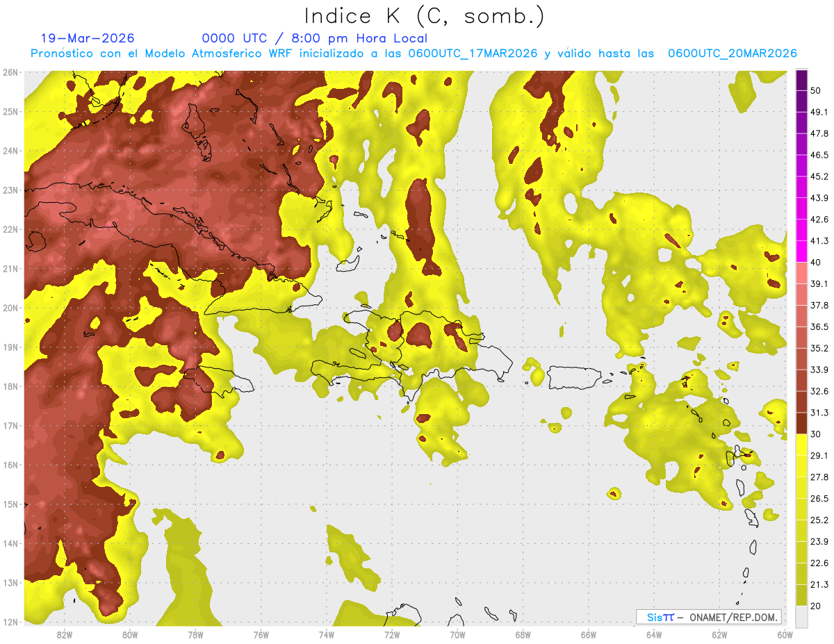The height and width of the screenshot is (644, 834).
Task: Click the colorbar value 43.9
Action: click(819, 198)
